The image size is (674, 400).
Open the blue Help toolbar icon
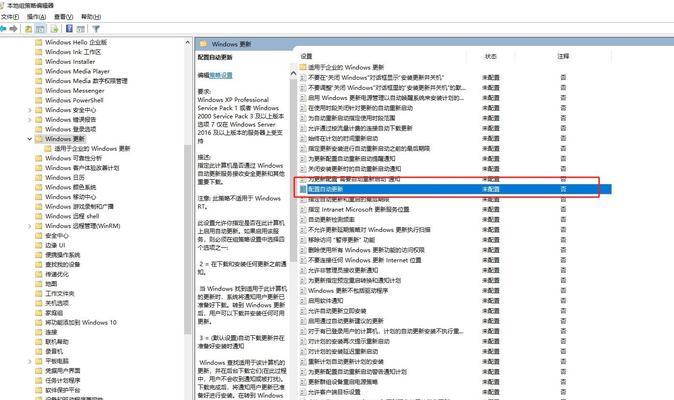(69, 29)
